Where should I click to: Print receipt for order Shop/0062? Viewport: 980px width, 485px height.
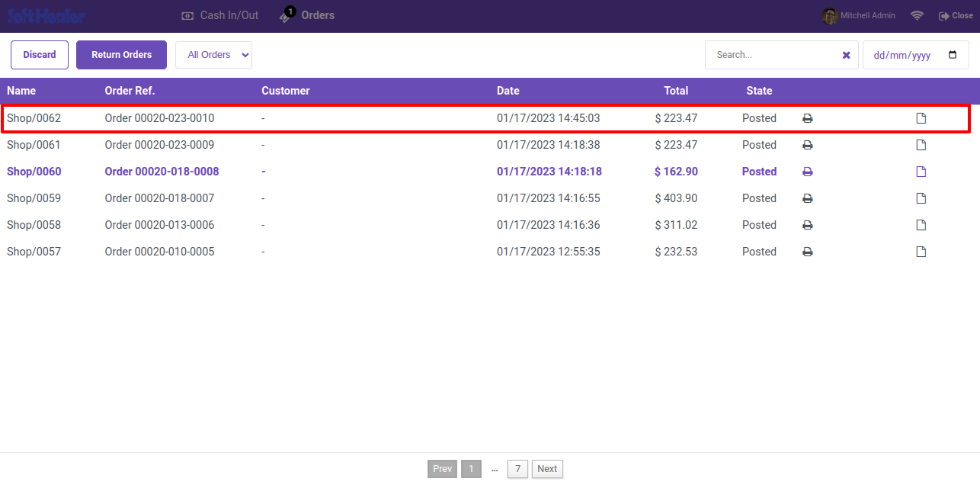[x=808, y=118]
